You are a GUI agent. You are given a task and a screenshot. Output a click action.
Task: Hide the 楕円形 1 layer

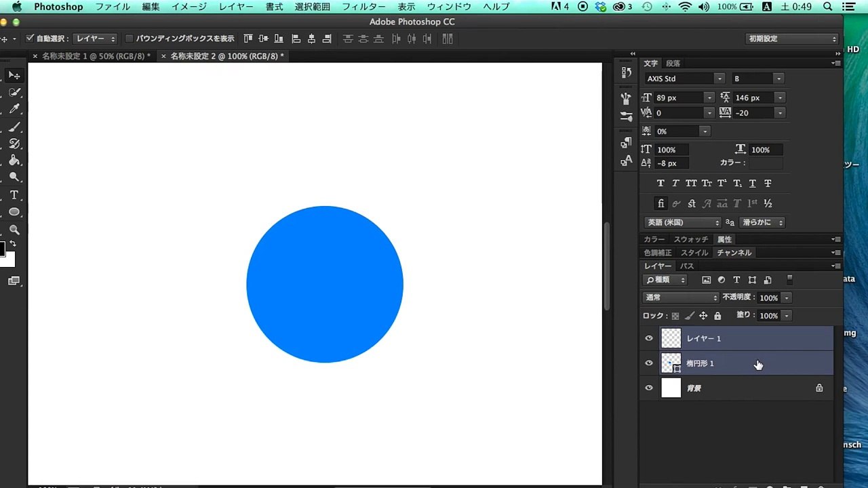(649, 363)
